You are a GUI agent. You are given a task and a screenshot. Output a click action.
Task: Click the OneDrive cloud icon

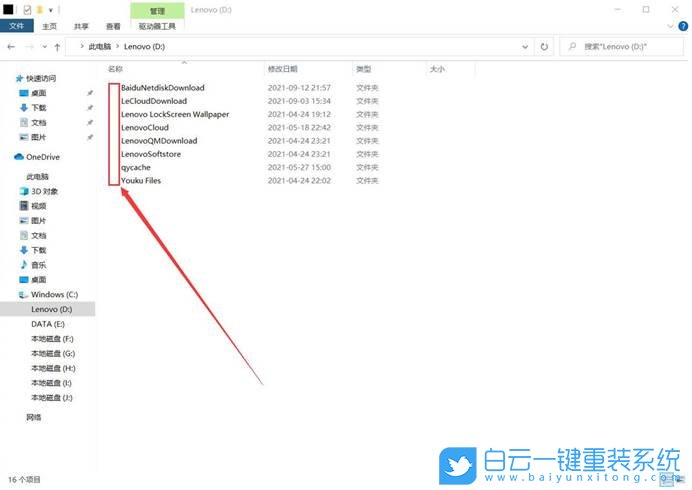pyautogui.click(x=19, y=157)
